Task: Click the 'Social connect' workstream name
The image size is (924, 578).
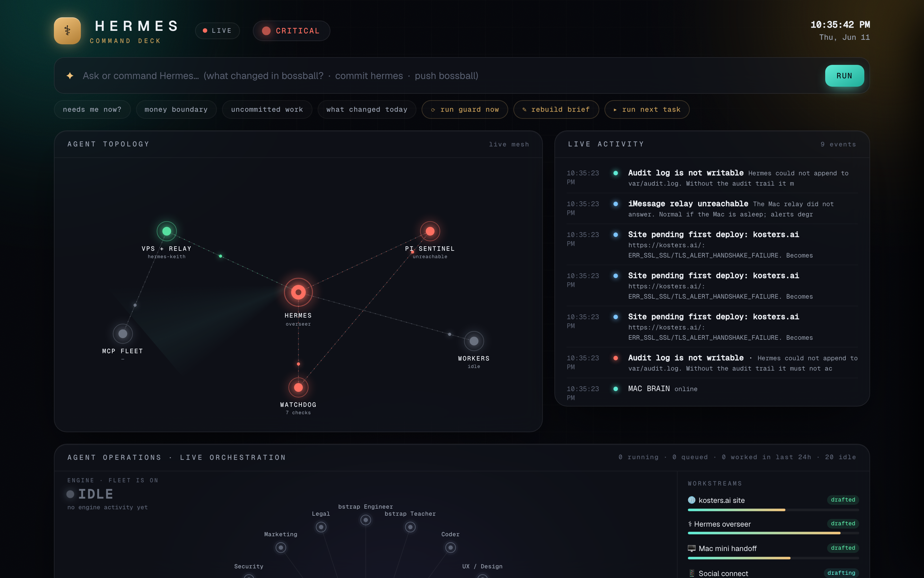Action: (723, 573)
